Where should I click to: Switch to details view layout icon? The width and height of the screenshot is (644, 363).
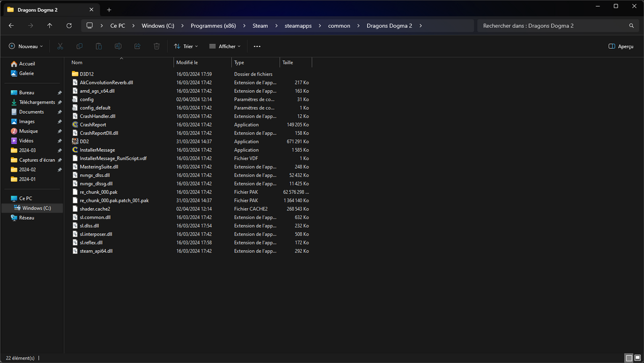628,358
